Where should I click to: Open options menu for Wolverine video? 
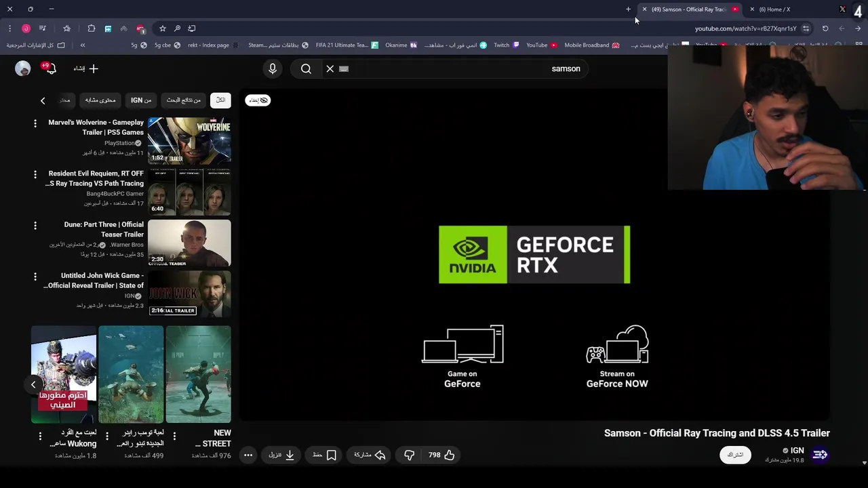point(35,123)
